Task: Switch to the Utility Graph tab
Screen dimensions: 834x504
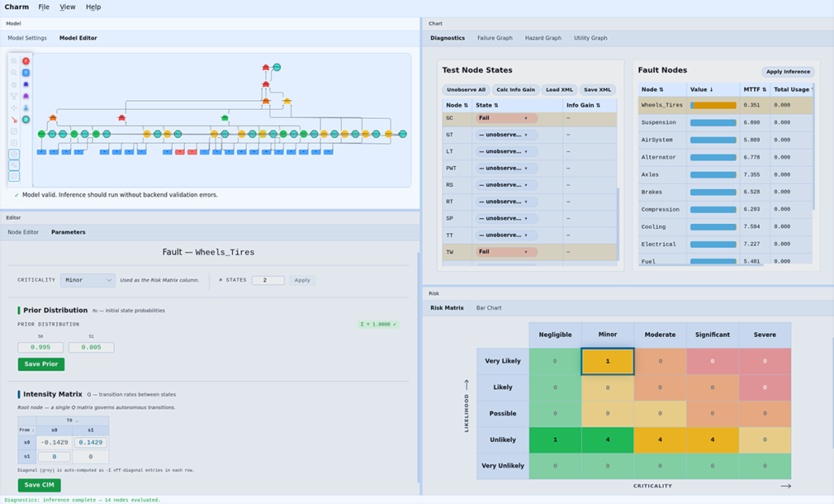Action: [590, 38]
